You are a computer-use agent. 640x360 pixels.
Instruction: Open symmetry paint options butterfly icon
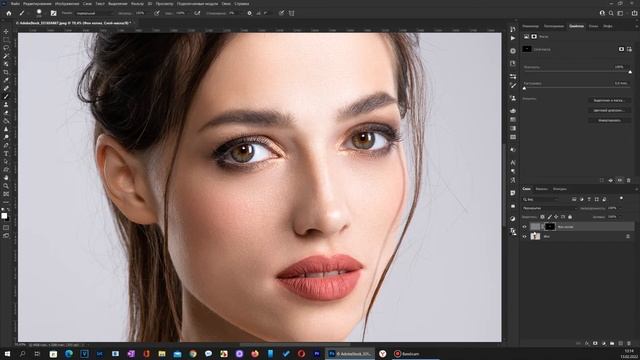291,13
